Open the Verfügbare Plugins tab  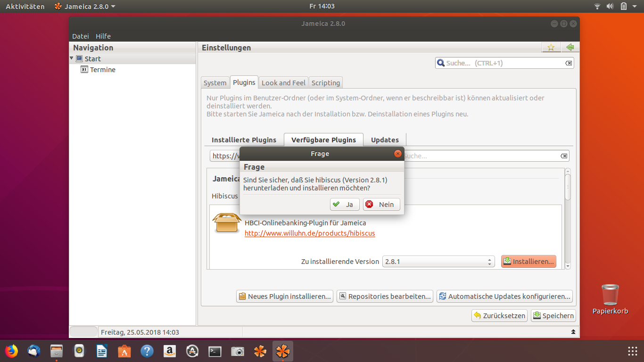pyautogui.click(x=323, y=140)
